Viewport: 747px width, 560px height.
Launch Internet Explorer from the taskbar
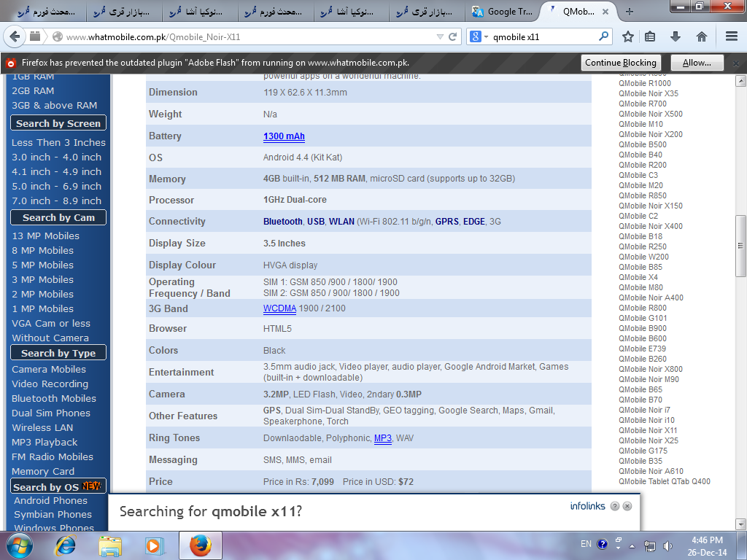[65, 545]
